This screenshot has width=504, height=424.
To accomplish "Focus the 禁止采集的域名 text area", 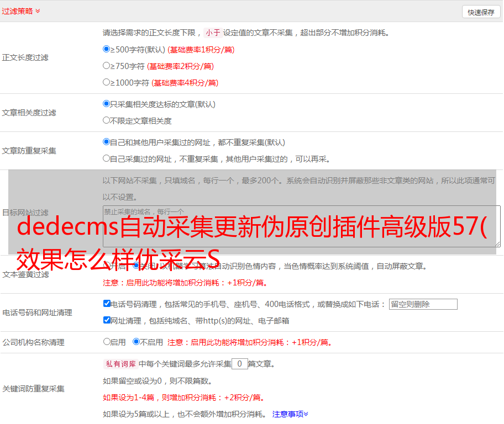I will point(302,226).
